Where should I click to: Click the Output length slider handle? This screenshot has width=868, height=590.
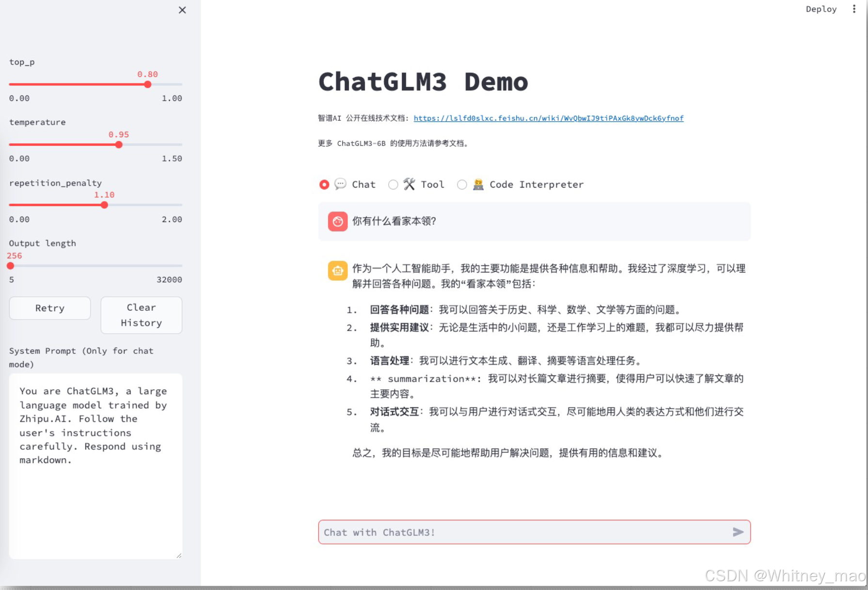click(x=10, y=266)
